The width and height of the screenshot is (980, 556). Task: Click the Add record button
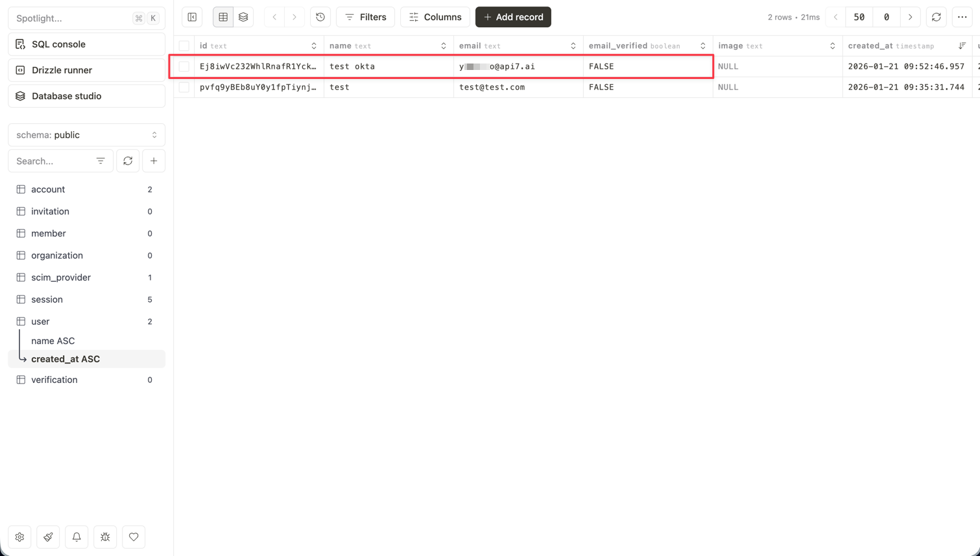coord(513,17)
